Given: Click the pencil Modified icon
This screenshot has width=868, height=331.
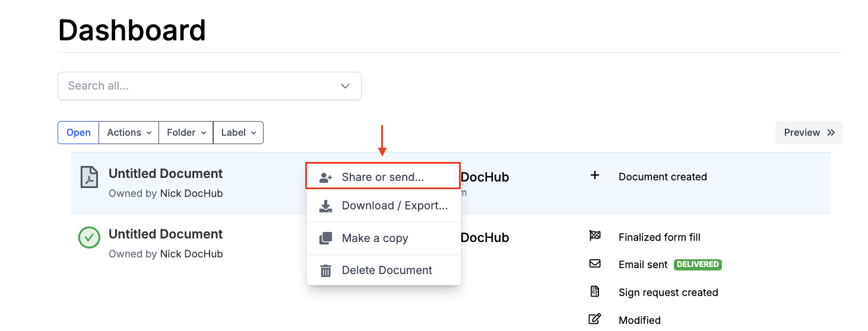Looking at the screenshot, I should [594, 319].
